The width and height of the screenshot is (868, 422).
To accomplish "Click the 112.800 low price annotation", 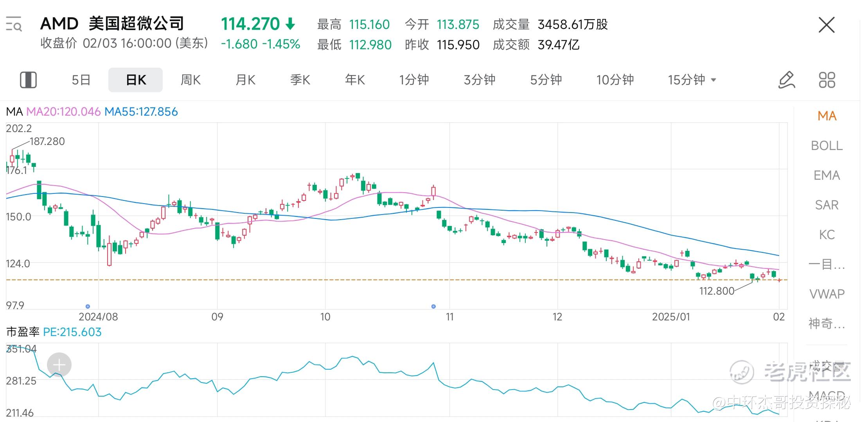I will [717, 291].
